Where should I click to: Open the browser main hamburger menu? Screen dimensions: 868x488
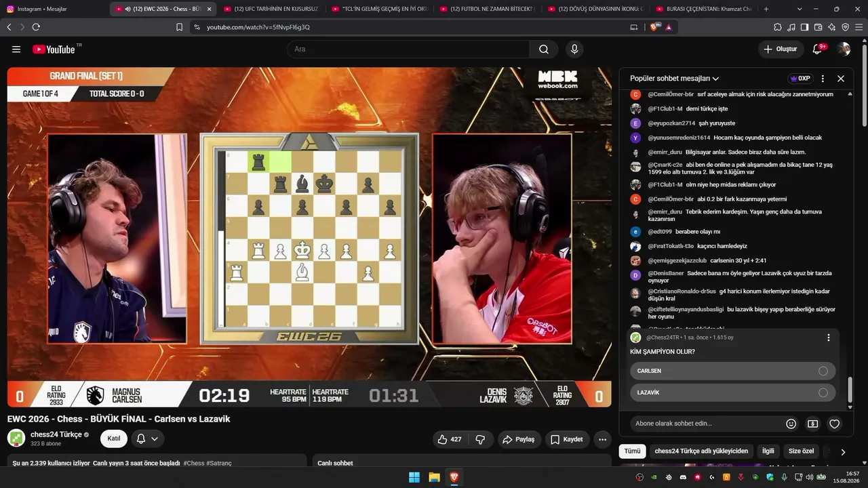click(x=859, y=27)
